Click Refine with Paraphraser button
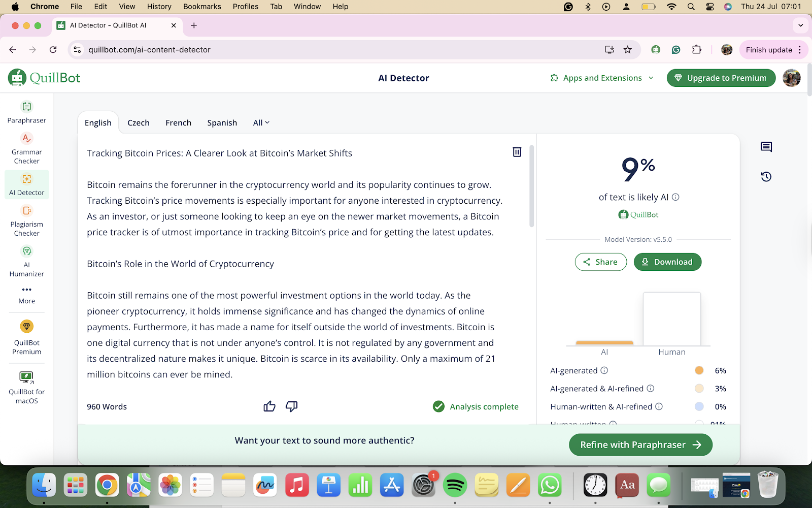 pyautogui.click(x=640, y=444)
